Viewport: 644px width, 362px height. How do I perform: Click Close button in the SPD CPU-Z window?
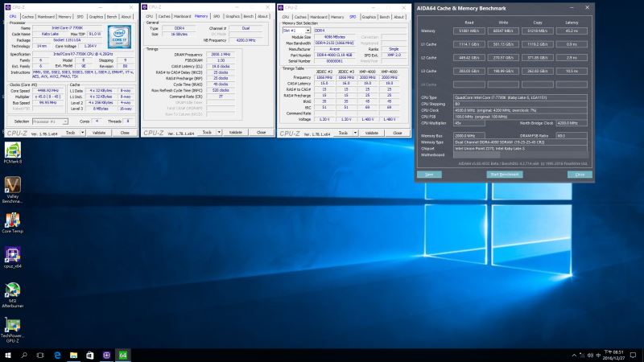coord(398,133)
